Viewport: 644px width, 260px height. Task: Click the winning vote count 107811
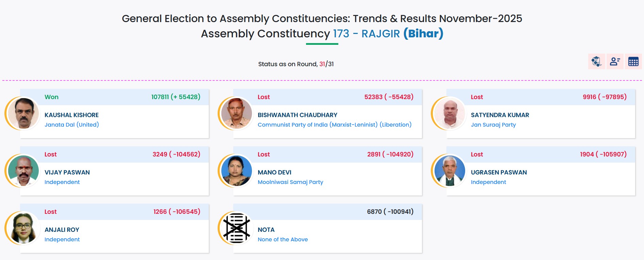coord(160,97)
